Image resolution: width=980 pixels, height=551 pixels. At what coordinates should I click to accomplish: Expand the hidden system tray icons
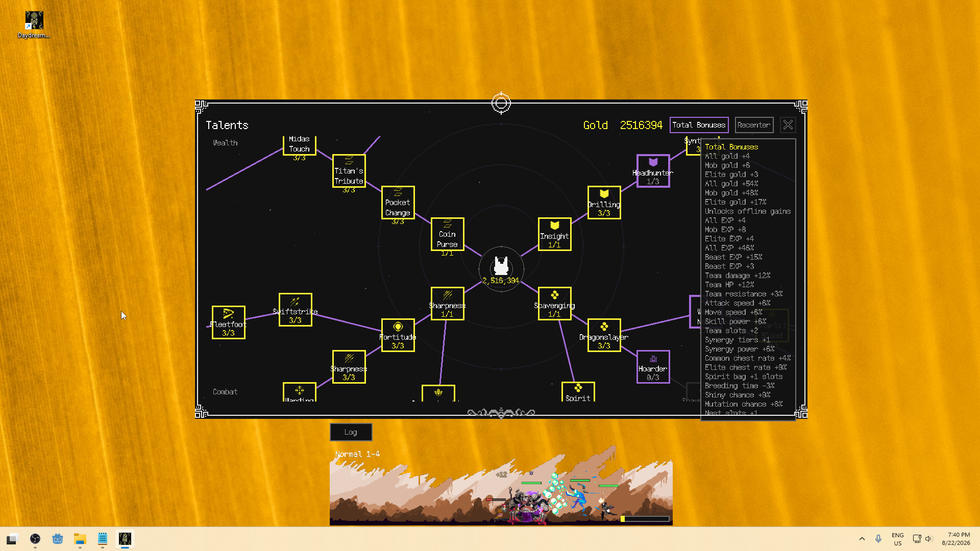coord(862,539)
